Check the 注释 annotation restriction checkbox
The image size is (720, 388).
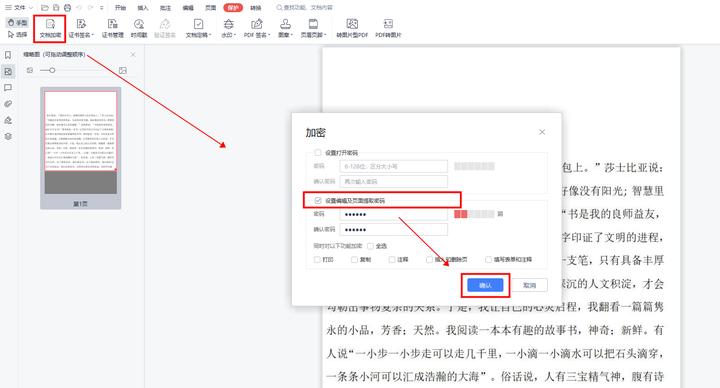(x=392, y=259)
